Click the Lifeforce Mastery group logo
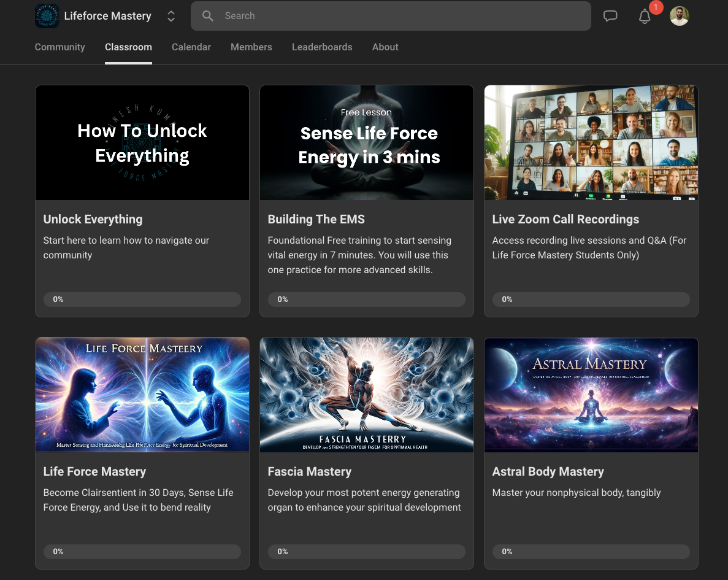This screenshot has width=728, height=580. 47,16
